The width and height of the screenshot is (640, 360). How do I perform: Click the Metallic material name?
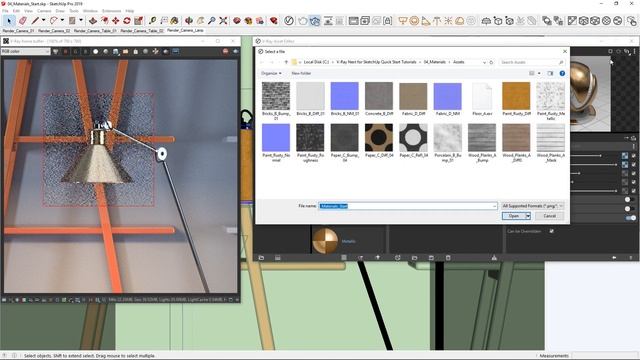(x=348, y=241)
